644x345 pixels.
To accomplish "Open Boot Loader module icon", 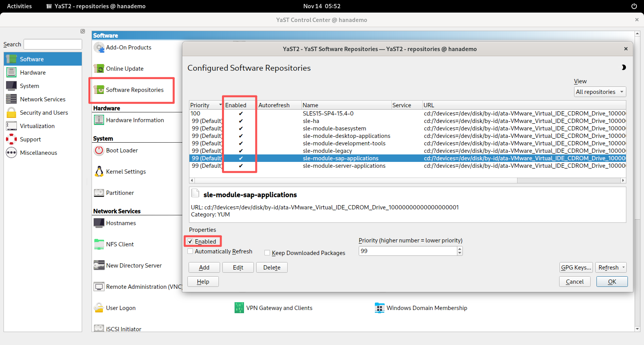I will tap(99, 150).
